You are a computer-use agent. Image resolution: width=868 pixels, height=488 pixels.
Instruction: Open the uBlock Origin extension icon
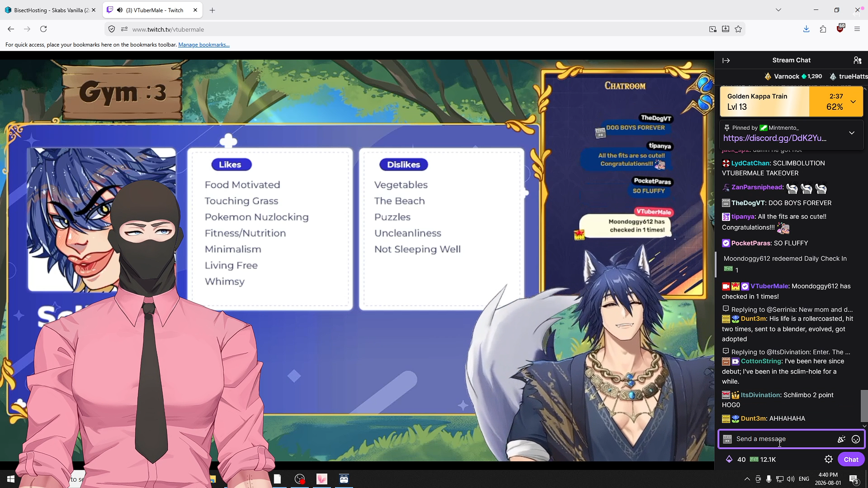point(840,28)
